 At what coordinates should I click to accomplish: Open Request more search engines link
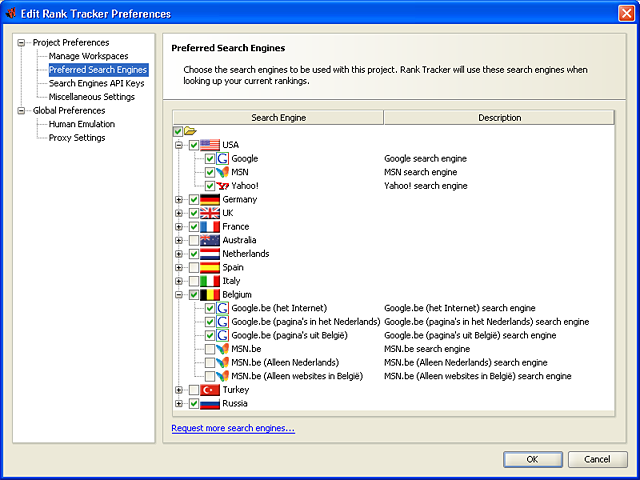[x=233, y=428]
